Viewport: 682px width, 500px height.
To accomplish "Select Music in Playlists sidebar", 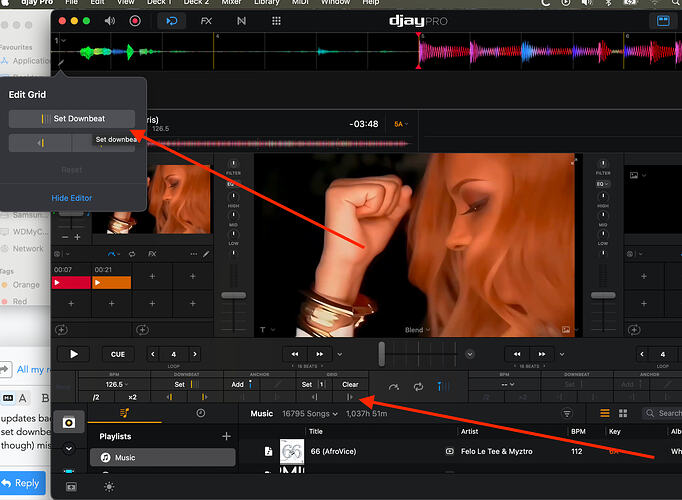I will click(x=163, y=457).
